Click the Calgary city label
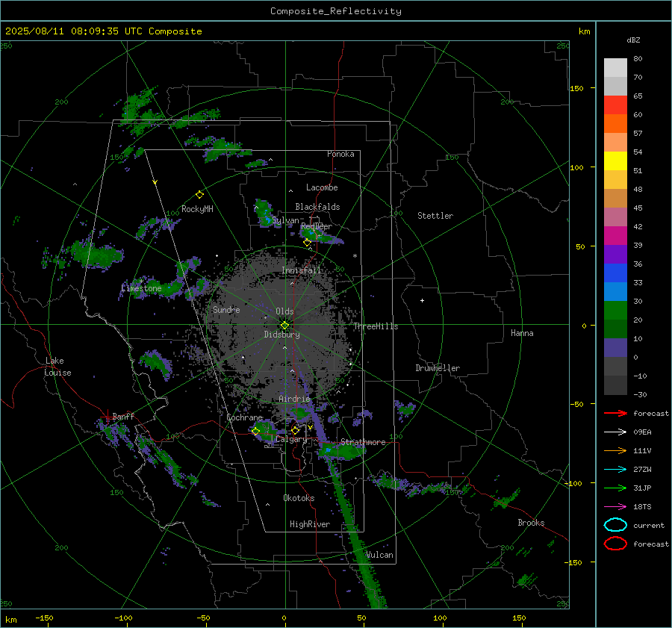This screenshot has height=628, width=672. [x=291, y=439]
